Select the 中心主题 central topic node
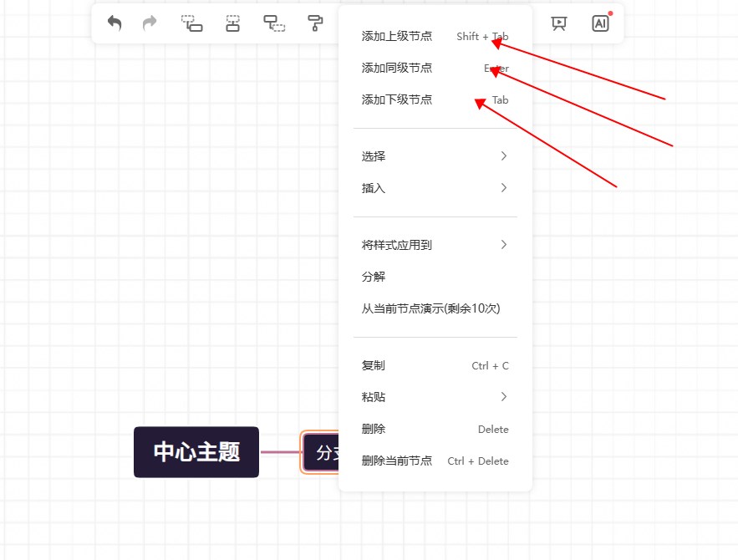738x560 pixels. pyautogui.click(x=196, y=452)
